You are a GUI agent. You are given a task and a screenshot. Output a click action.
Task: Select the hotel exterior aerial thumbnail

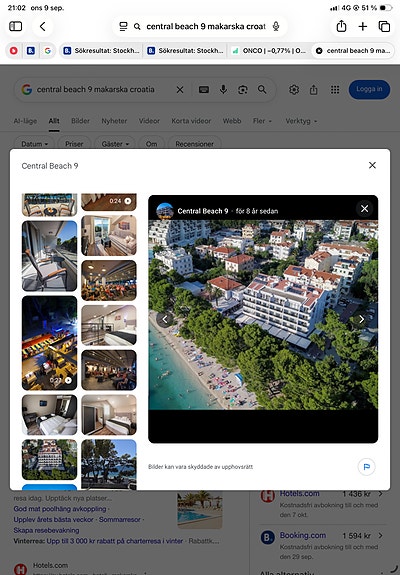(x=49, y=459)
